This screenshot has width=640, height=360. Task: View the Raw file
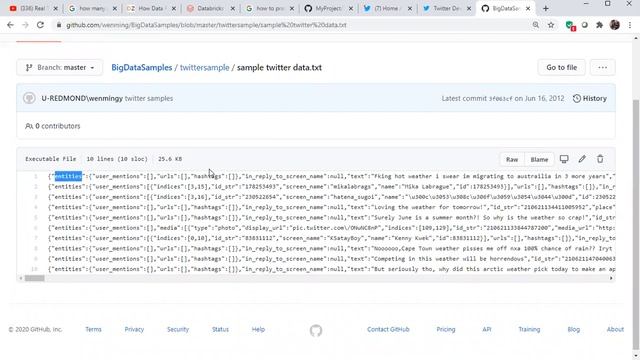(512, 159)
